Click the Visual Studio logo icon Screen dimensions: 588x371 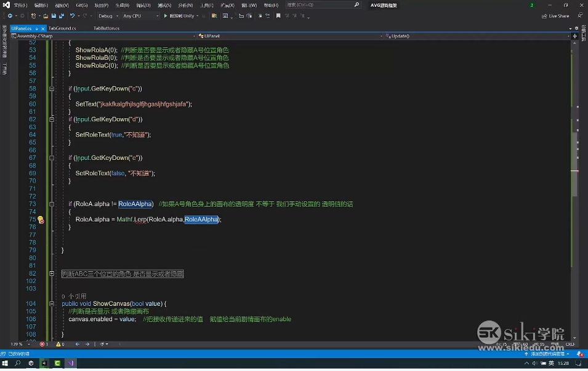pyautogui.click(x=6, y=5)
